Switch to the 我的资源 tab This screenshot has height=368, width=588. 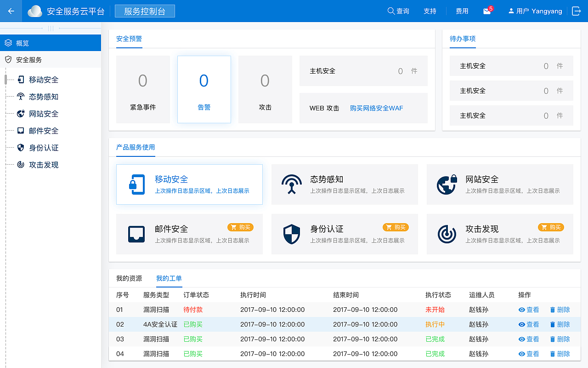pos(129,278)
